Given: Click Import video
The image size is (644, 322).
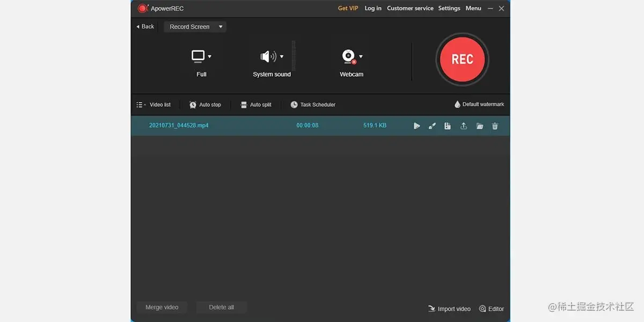Looking at the screenshot, I should (449, 309).
